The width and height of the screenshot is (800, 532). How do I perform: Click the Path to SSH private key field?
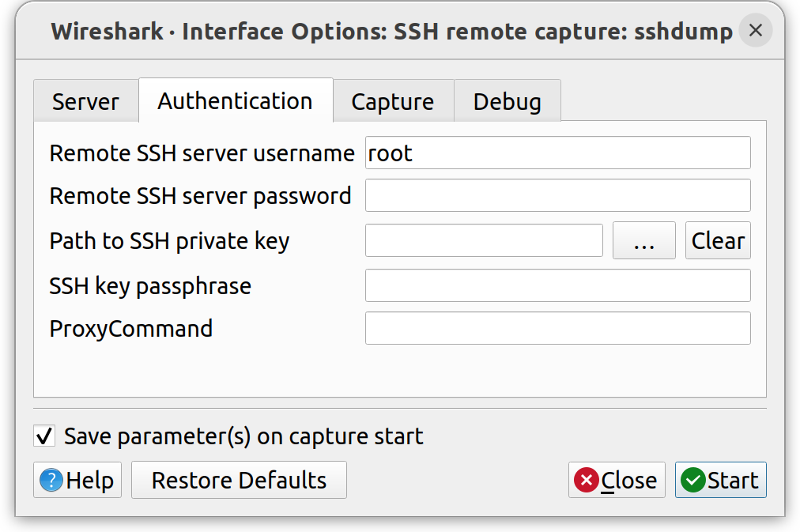(x=484, y=241)
